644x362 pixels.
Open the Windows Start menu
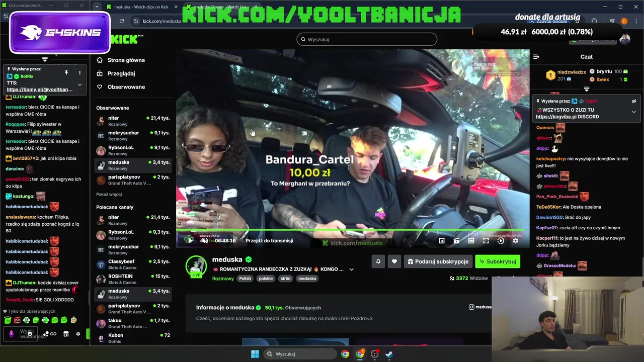255,354
